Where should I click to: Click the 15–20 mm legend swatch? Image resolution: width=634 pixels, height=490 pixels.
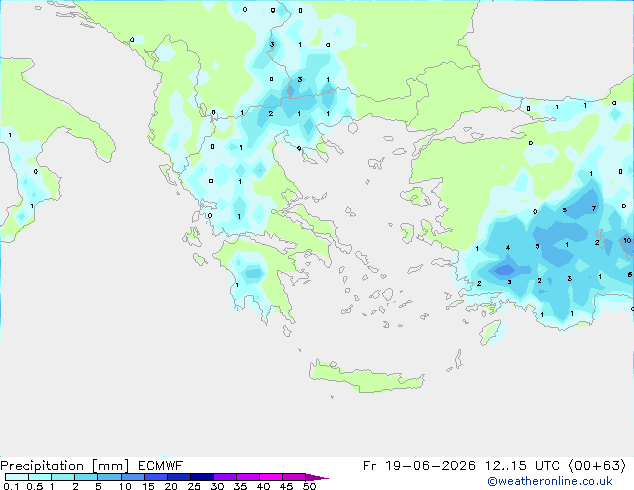point(155,477)
